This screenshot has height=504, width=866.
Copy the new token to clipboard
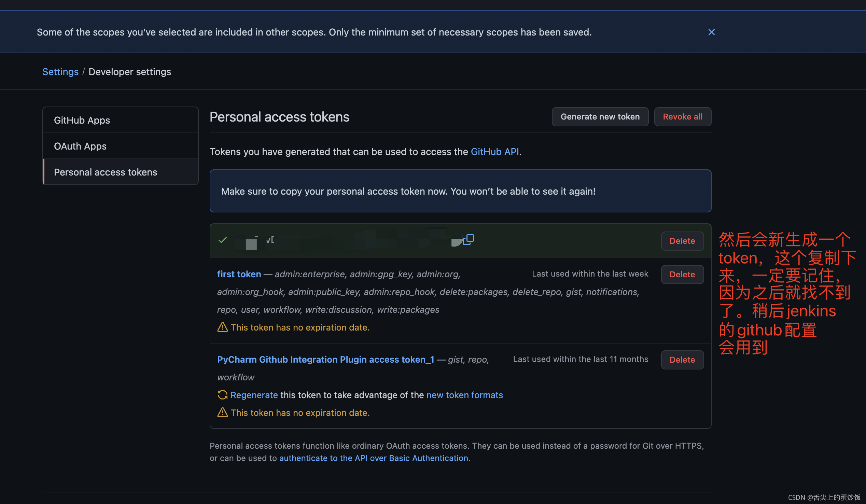469,239
